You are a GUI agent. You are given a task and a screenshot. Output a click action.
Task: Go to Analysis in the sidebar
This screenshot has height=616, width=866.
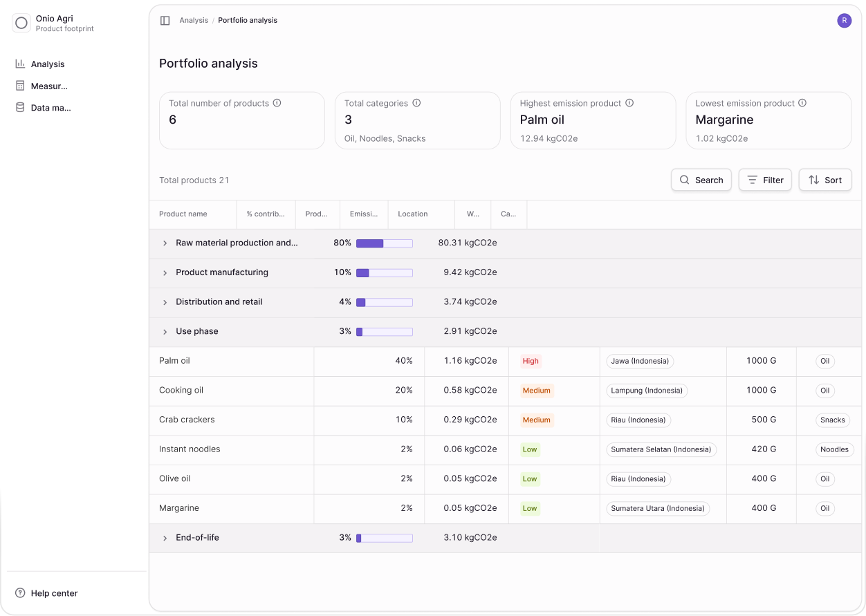[47, 64]
